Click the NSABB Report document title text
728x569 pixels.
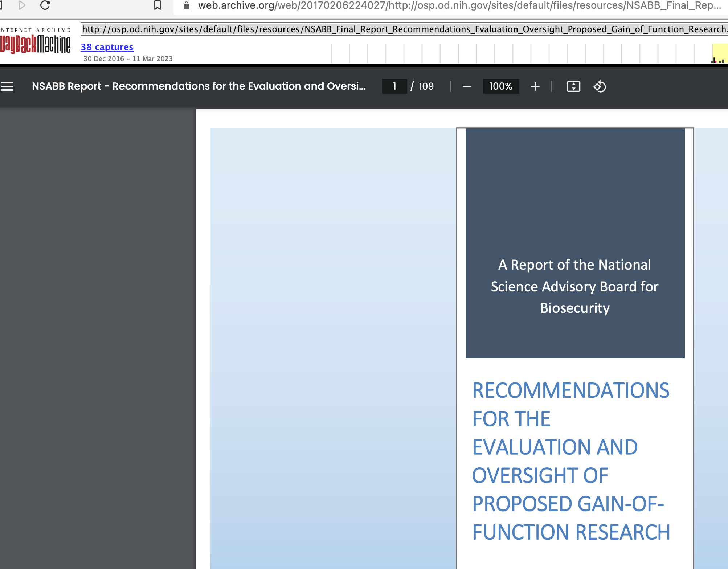198,86
